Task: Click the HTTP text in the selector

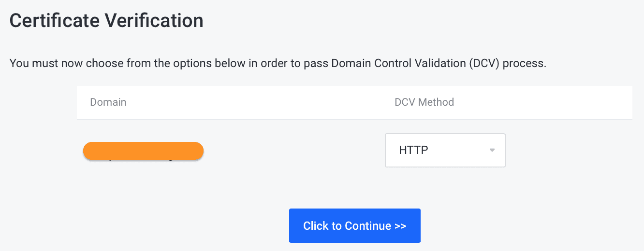Action: pyautogui.click(x=413, y=150)
